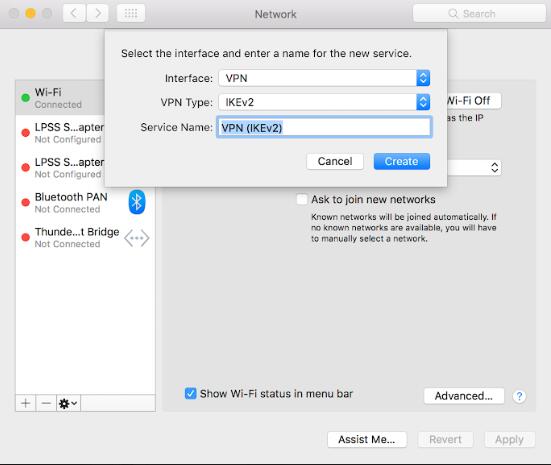This screenshot has height=465, width=551.
Task: Add a service with plus button
Action: [x=26, y=403]
